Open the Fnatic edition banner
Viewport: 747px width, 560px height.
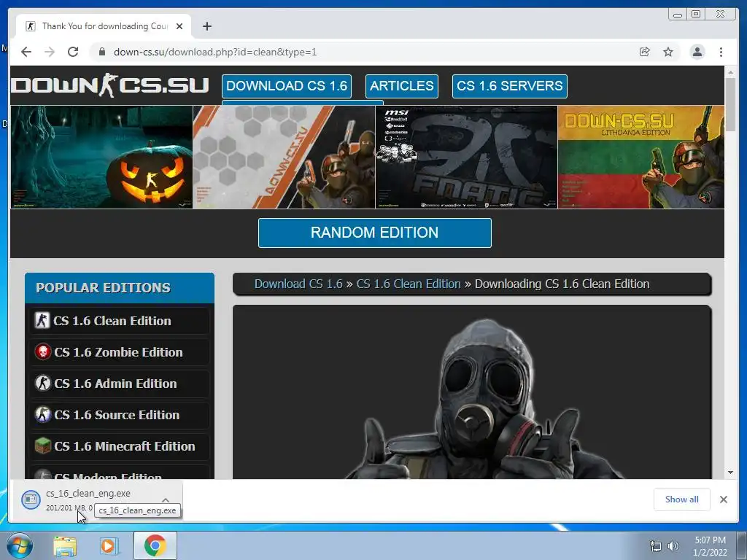pyautogui.click(x=466, y=157)
